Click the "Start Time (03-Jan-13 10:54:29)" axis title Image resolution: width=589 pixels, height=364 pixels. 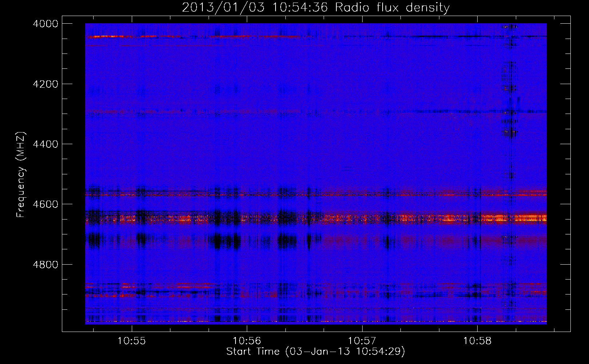point(316,352)
